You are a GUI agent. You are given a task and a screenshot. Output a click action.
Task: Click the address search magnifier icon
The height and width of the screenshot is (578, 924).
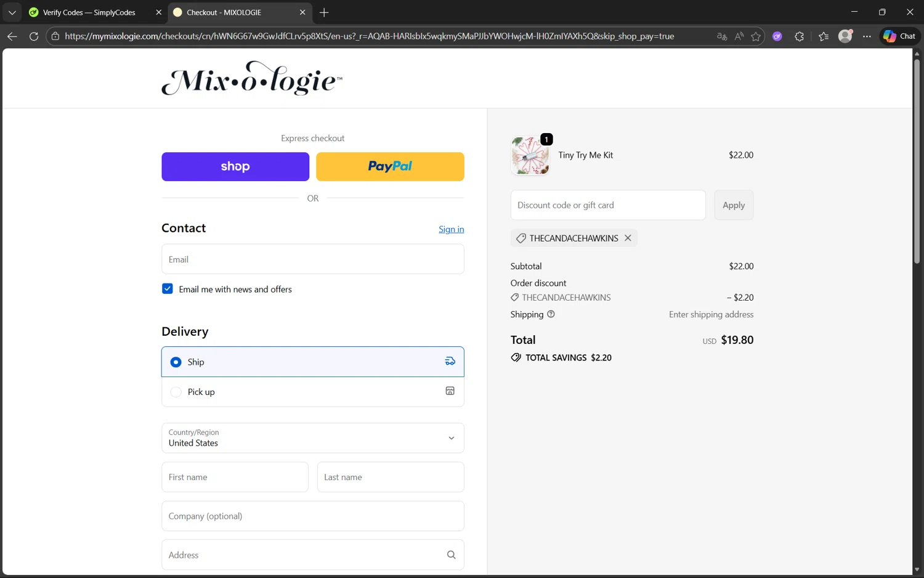coord(452,555)
